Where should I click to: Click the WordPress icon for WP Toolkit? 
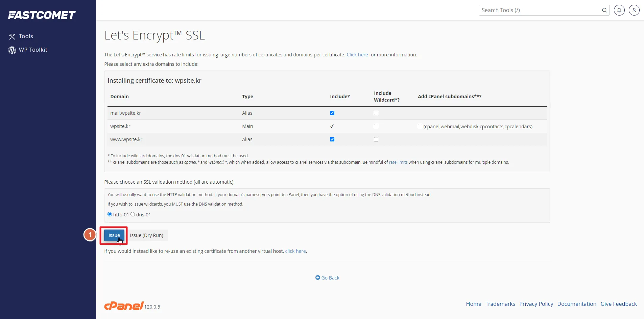point(12,50)
